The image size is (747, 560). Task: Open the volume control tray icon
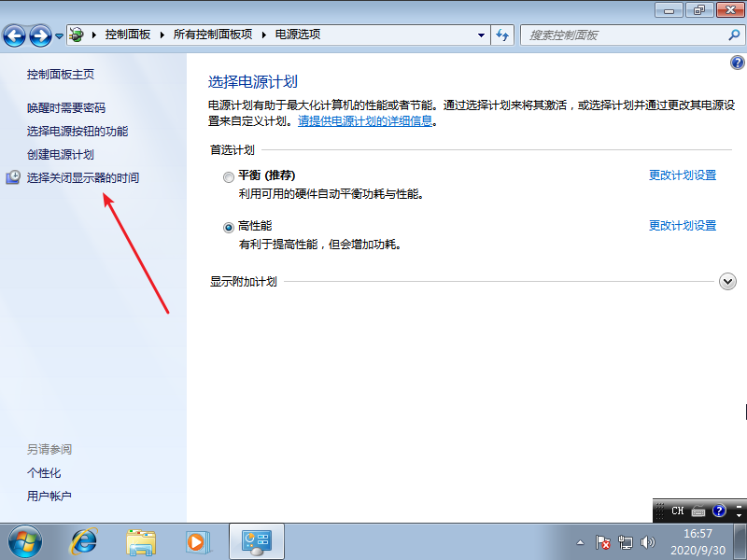tap(648, 541)
